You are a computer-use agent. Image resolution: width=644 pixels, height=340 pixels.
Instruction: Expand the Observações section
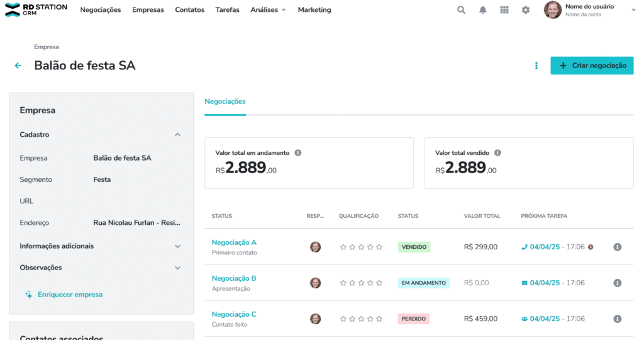(177, 268)
